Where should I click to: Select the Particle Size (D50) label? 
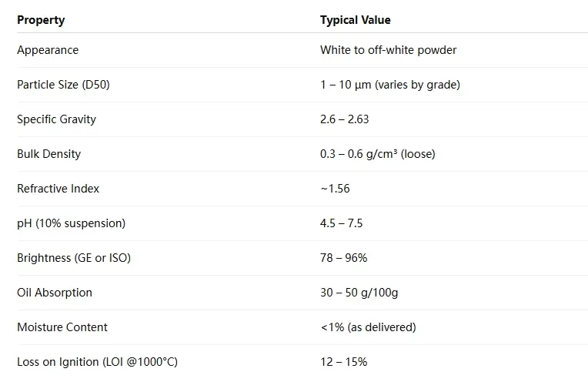tap(63, 85)
